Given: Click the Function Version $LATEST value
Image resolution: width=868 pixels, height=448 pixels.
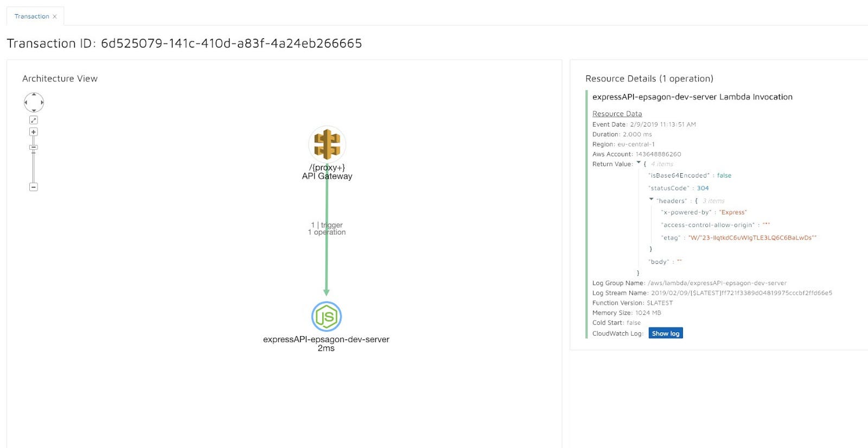Looking at the screenshot, I should click(660, 303).
